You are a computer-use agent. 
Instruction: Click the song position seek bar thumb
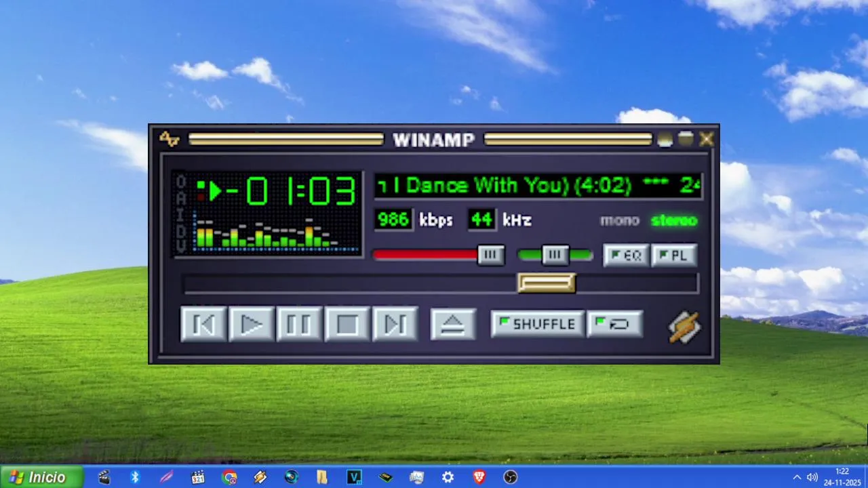(x=547, y=283)
